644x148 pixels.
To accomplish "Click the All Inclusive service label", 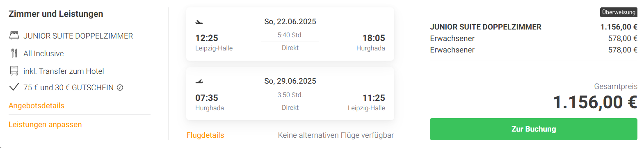I will click(43, 53).
